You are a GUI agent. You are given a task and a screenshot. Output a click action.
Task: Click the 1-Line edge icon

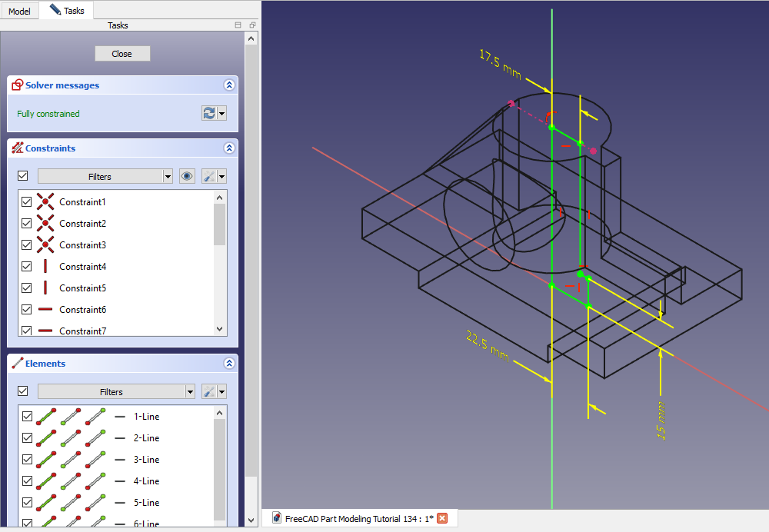pos(45,416)
